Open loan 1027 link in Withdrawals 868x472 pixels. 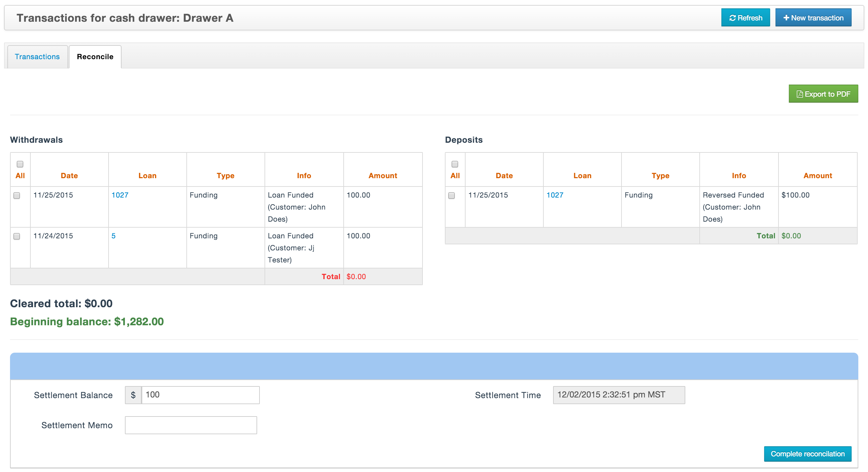click(120, 195)
